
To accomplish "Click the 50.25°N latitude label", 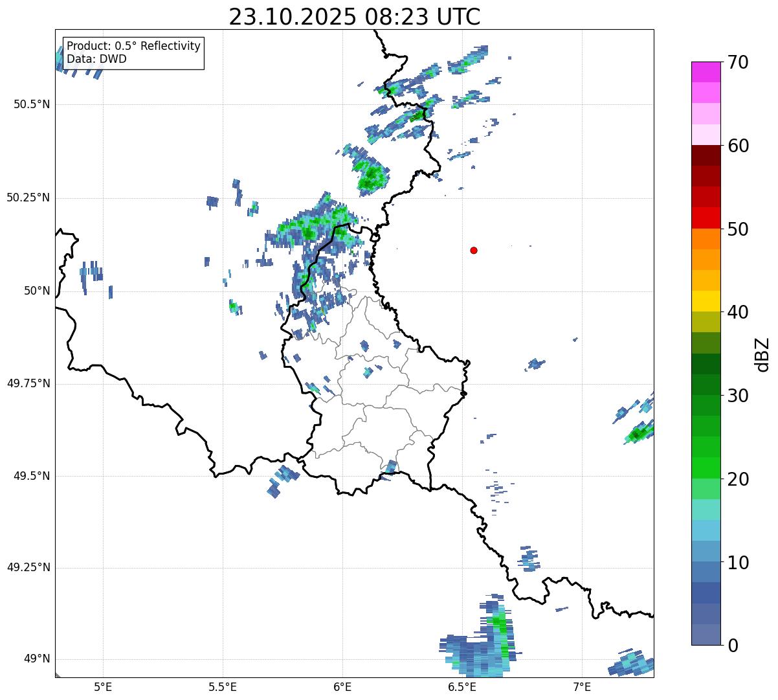I will [x=28, y=198].
